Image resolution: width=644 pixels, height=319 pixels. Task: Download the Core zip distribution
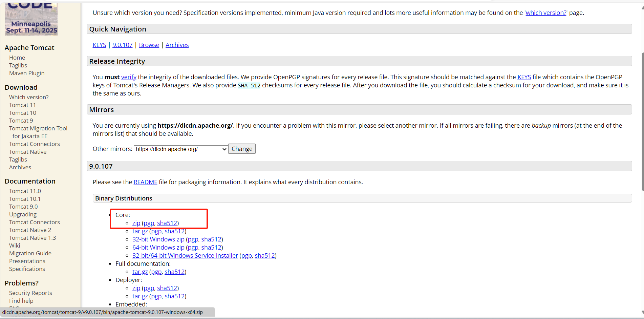[136, 223]
